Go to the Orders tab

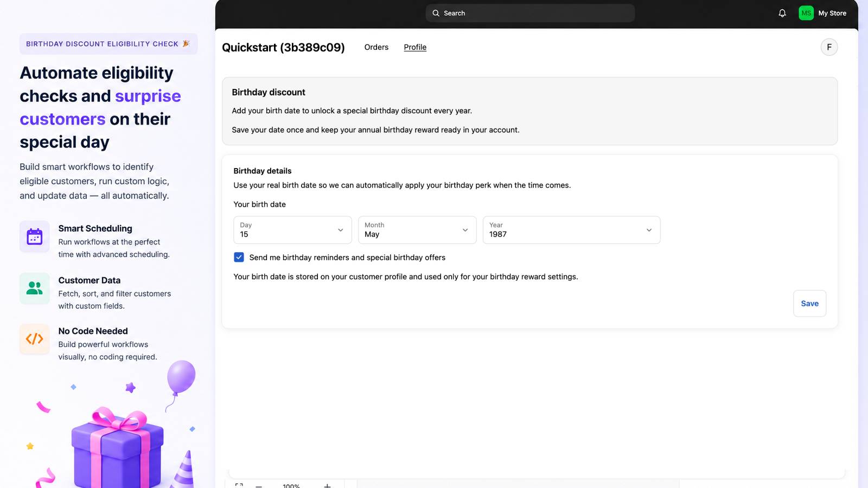[x=376, y=47]
